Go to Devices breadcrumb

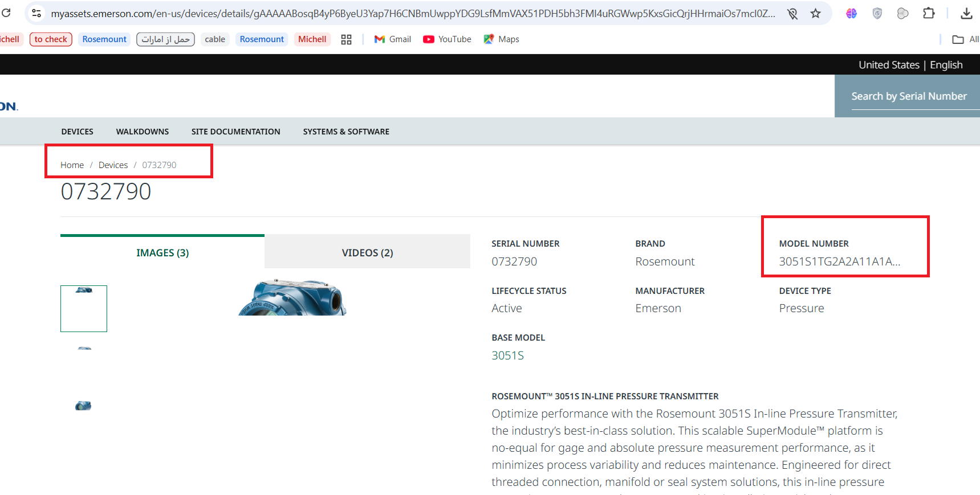(x=113, y=165)
